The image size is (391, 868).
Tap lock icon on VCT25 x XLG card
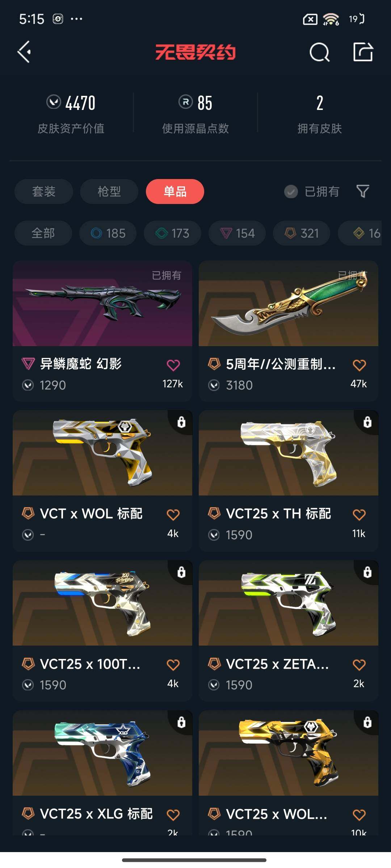(x=181, y=722)
